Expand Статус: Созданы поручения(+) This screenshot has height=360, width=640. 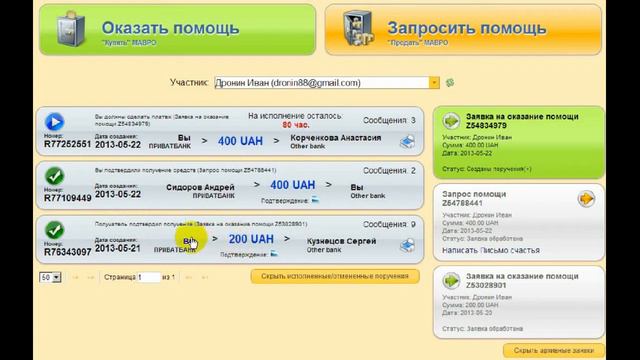tap(487, 169)
